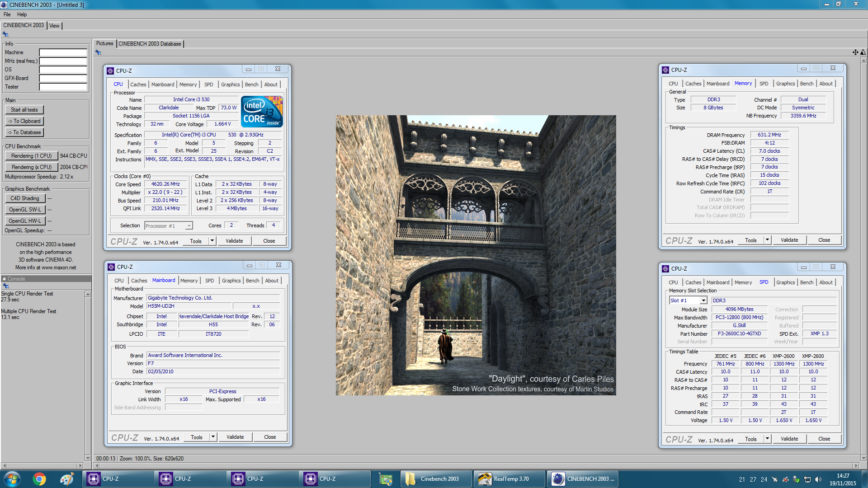The height and width of the screenshot is (488, 868).
Task: Activate CINEBENCH 2003 taskbar button
Action: pyautogui.click(x=582, y=479)
